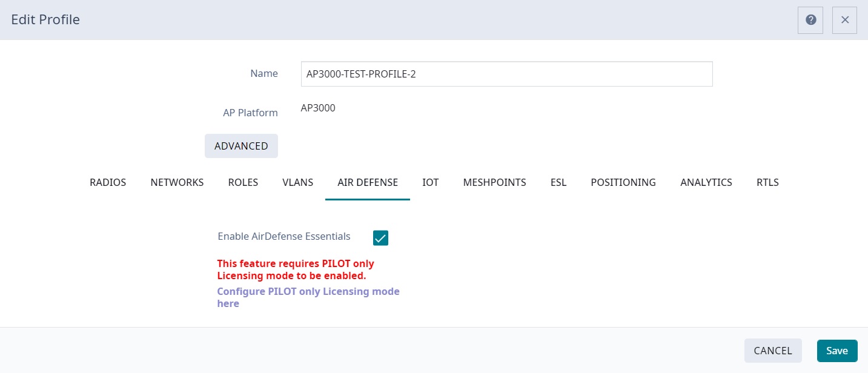Switch to the IOT tab
The image size is (868, 373).
[431, 182]
